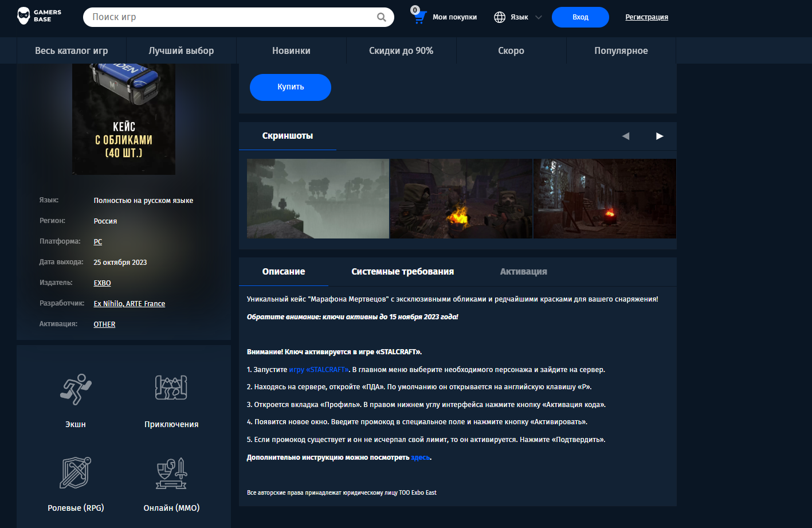Click the Купить button
The width and height of the screenshot is (812, 528).
coord(291,87)
